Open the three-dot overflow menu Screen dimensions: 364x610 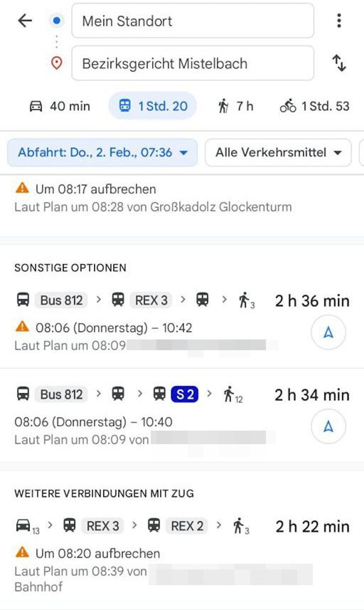pyautogui.click(x=339, y=21)
